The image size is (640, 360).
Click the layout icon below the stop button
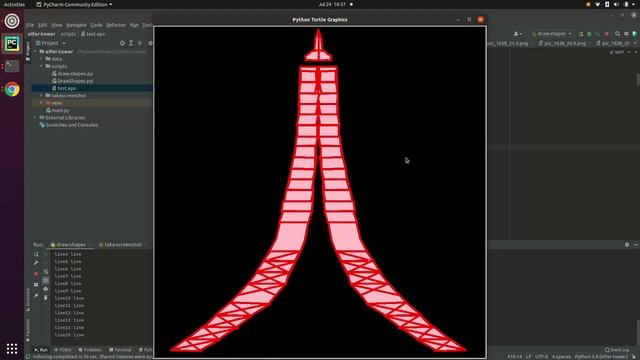pos(36,284)
